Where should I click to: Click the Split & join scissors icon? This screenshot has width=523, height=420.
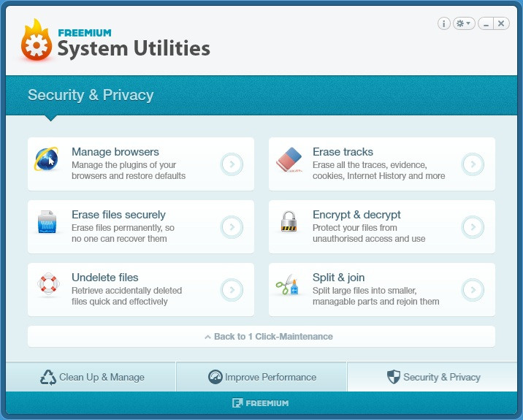pos(287,285)
